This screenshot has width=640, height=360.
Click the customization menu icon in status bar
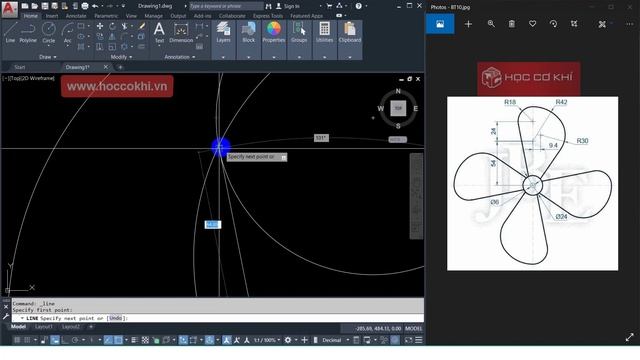pyautogui.click(x=419, y=340)
